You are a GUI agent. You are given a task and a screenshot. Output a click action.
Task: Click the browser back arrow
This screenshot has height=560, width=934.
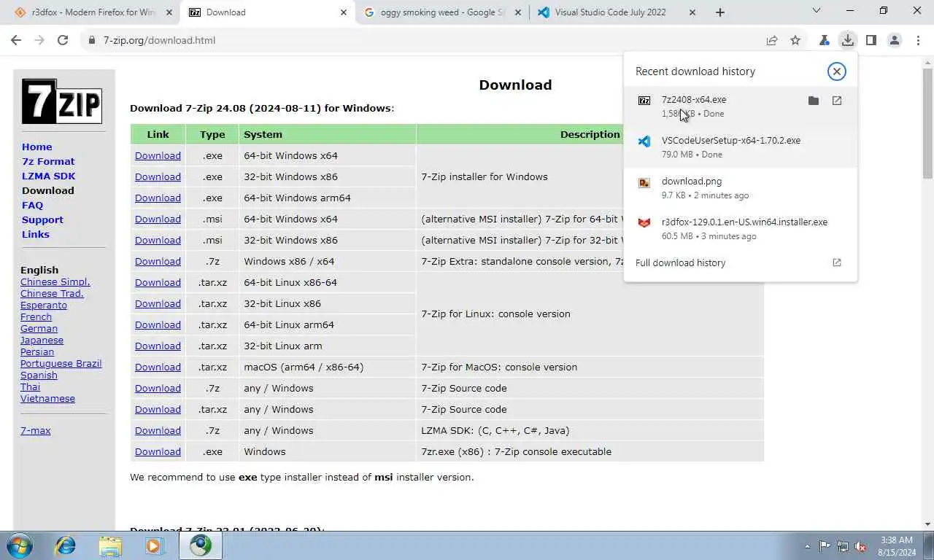[16, 40]
